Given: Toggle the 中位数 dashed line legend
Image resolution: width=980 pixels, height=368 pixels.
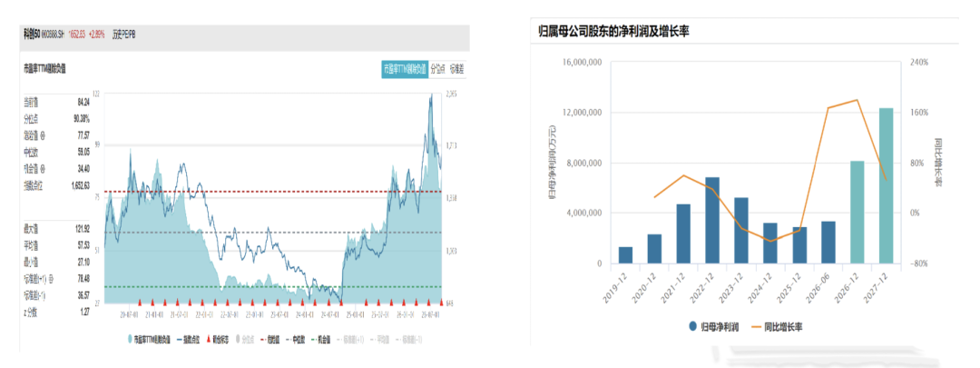Looking at the screenshot, I should [x=295, y=339].
